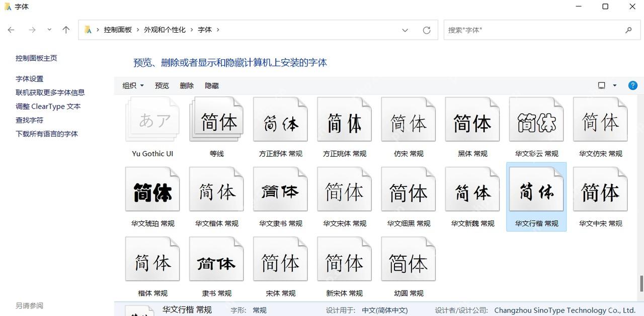Click the vertical scrollbar thumb
This screenshot has height=316, width=644.
point(641,283)
